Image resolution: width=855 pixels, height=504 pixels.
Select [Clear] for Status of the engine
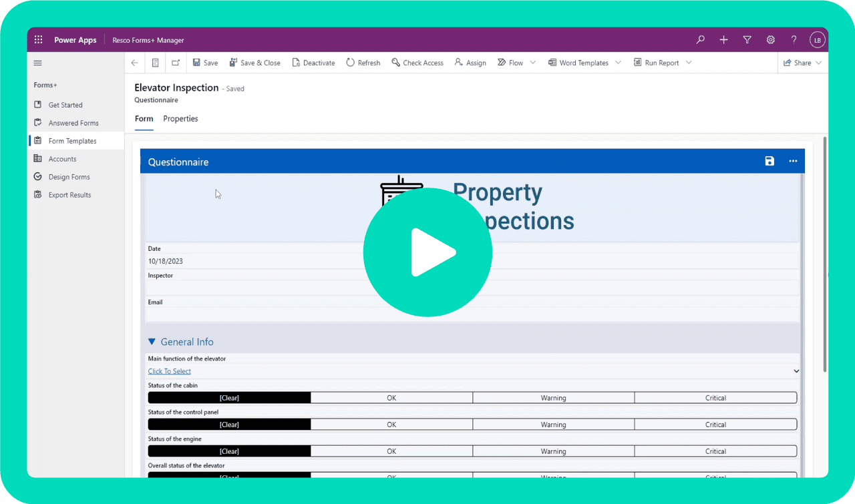tap(229, 451)
